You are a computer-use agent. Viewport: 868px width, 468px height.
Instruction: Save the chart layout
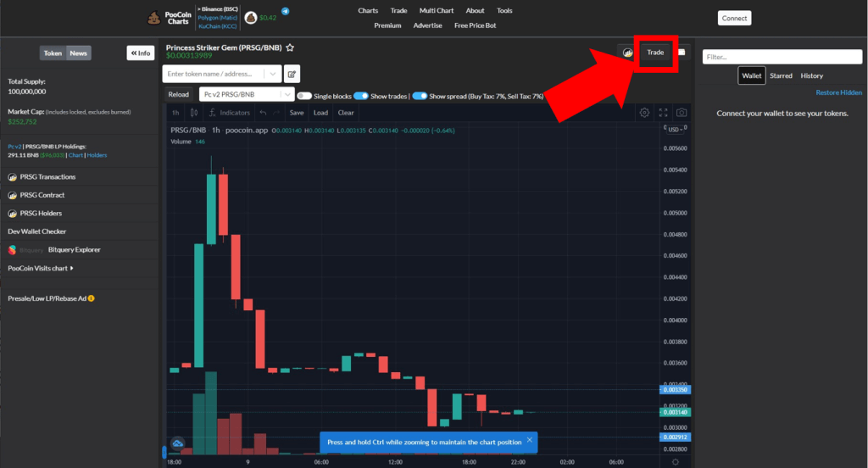(297, 113)
